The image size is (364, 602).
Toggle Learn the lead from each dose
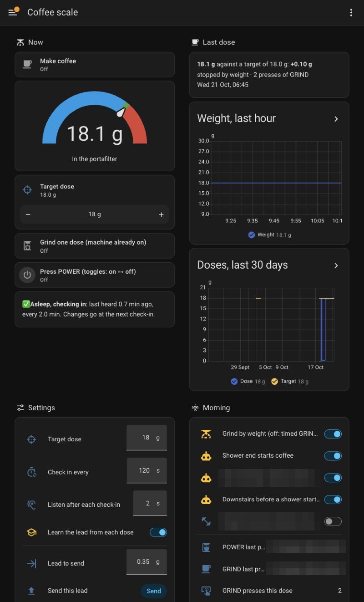click(x=158, y=532)
